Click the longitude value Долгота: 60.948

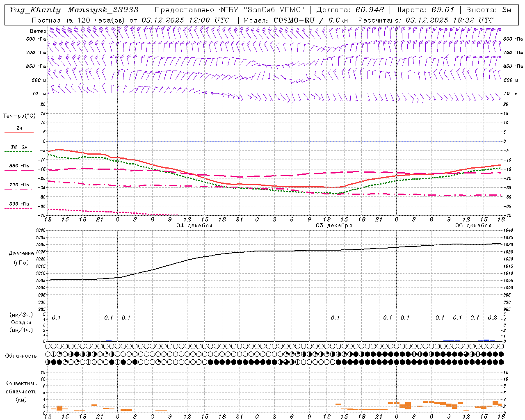[350, 10]
